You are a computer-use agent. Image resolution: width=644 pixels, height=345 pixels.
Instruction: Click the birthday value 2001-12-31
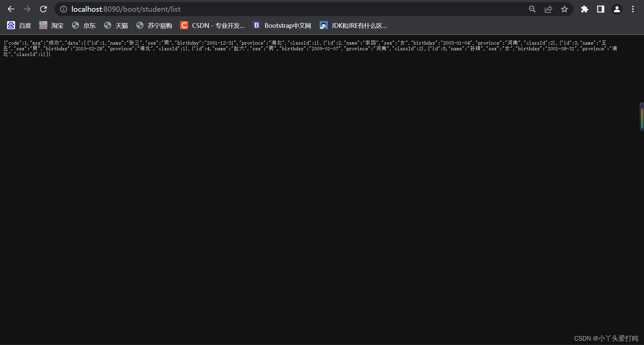220,43
